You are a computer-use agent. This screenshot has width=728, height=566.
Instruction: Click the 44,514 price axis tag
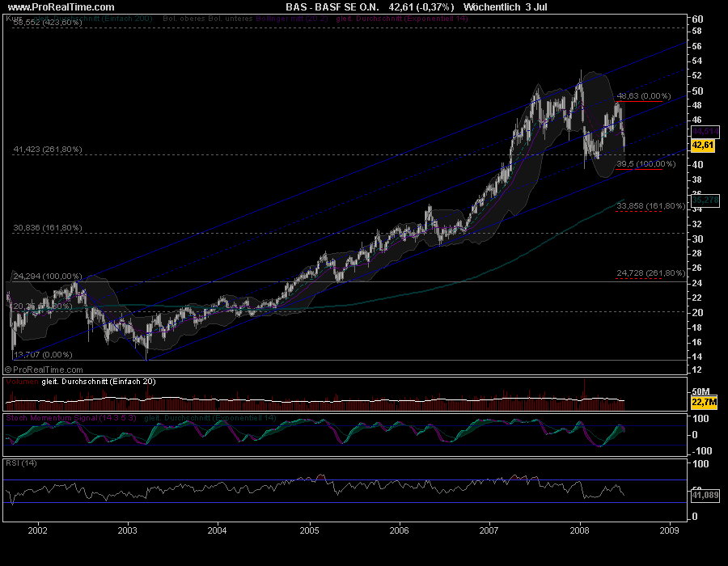705,132
